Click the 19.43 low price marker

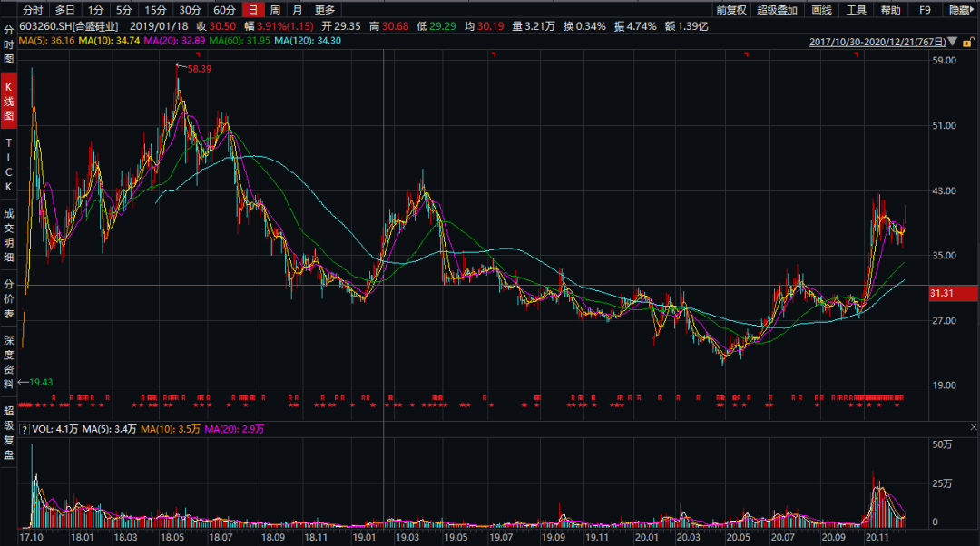pyautogui.click(x=41, y=382)
